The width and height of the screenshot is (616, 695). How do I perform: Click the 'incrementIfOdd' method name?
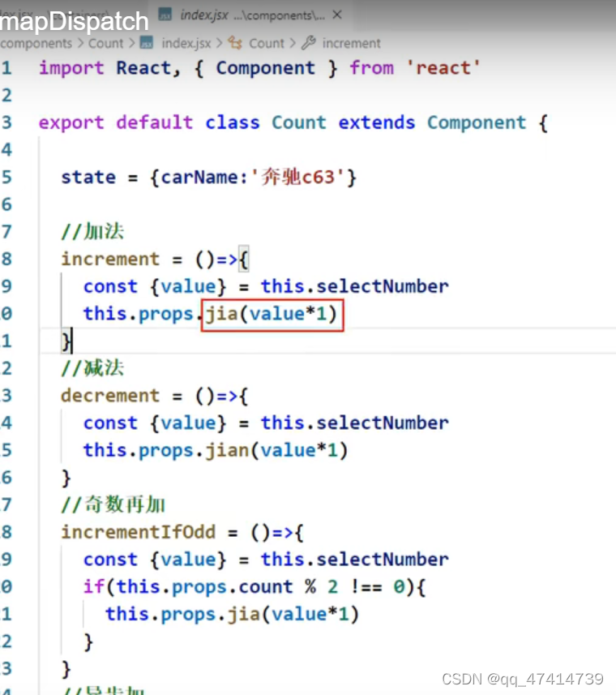point(138,532)
